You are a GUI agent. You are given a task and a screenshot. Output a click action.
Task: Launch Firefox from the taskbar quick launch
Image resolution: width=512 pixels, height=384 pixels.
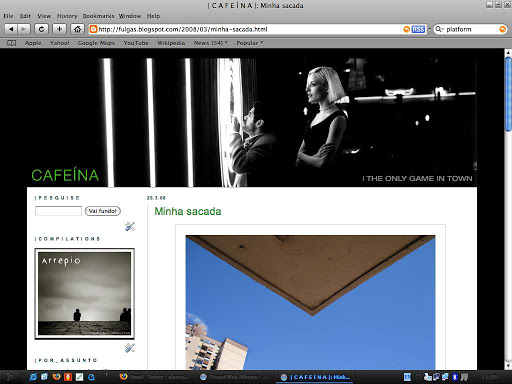[56, 377]
